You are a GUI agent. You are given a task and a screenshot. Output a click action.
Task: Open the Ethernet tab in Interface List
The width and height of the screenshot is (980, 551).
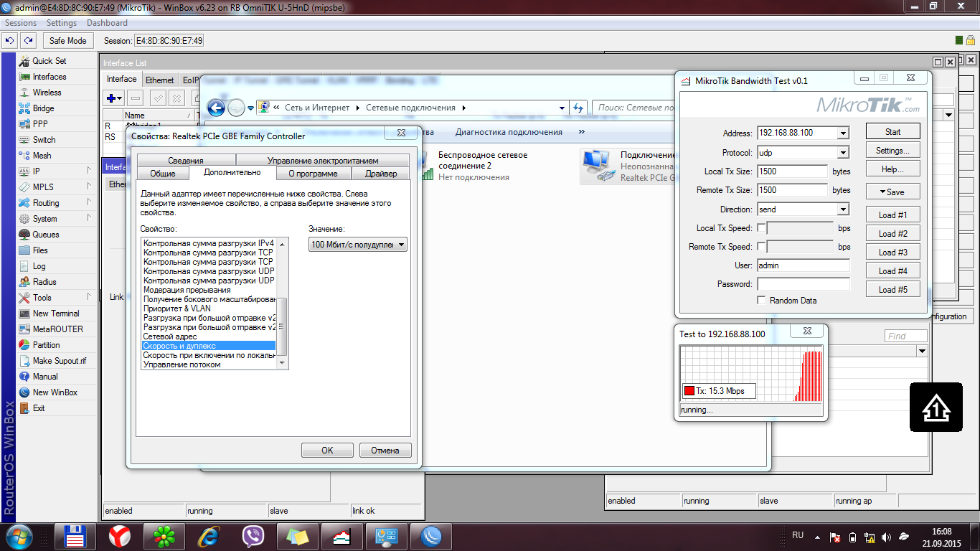coord(159,80)
